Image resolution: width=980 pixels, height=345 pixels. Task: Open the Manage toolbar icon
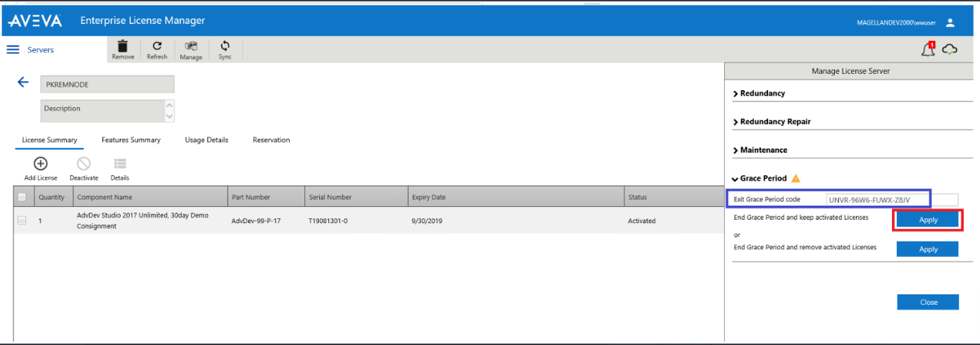click(191, 46)
